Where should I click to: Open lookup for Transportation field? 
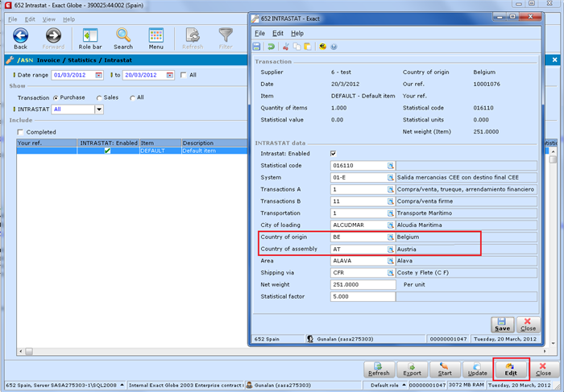pos(391,213)
